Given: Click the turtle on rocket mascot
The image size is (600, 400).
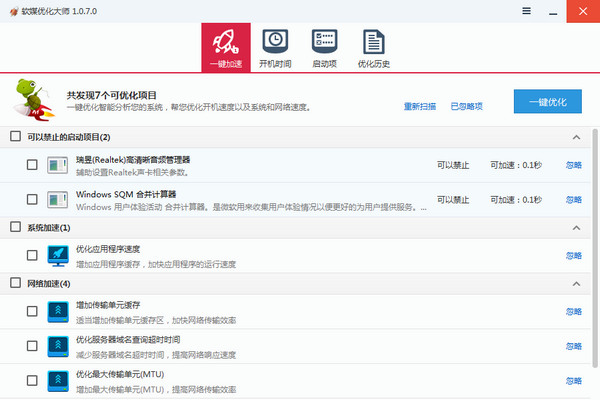Looking at the screenshot, I should [x=33, y=100].
